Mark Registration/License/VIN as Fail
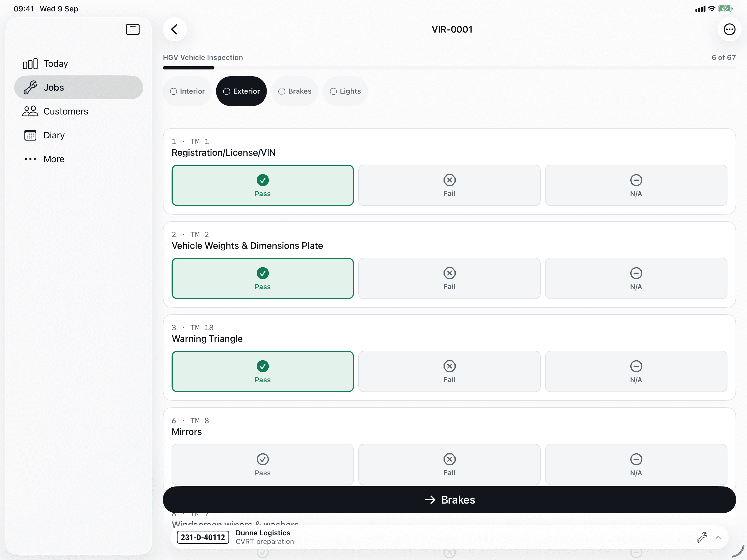The width and height of the screenshot is (747, 560). tap(449, 185)
